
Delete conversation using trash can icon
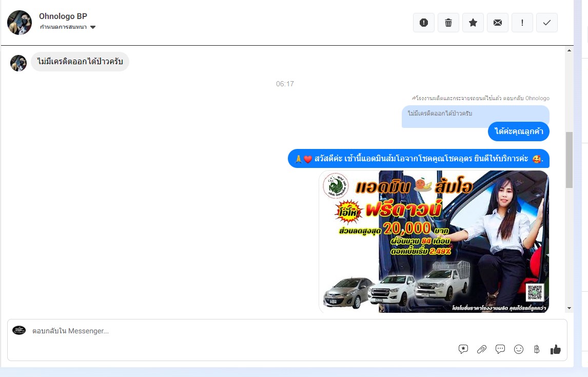click(448, 23)
